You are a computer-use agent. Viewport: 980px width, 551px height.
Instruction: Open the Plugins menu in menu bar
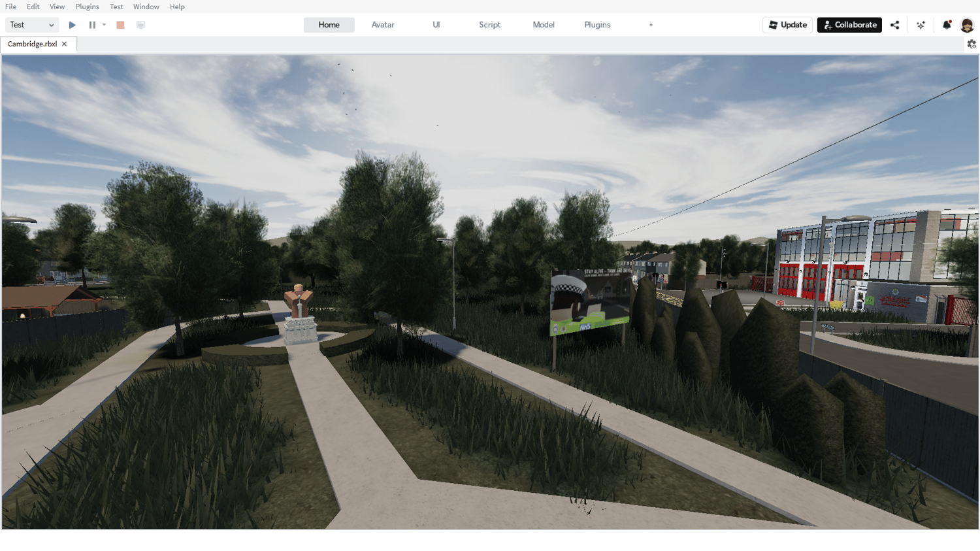tap(87, 7)
